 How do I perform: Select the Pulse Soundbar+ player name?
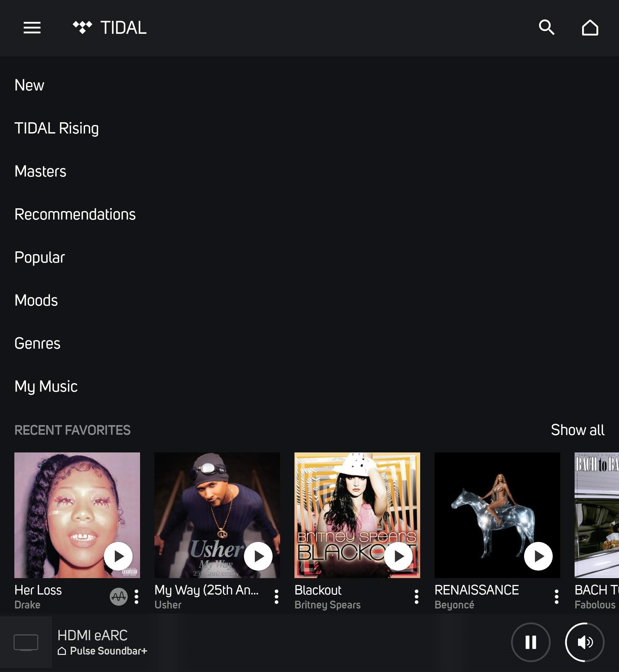pyautogui.click(x=109, y=651)
